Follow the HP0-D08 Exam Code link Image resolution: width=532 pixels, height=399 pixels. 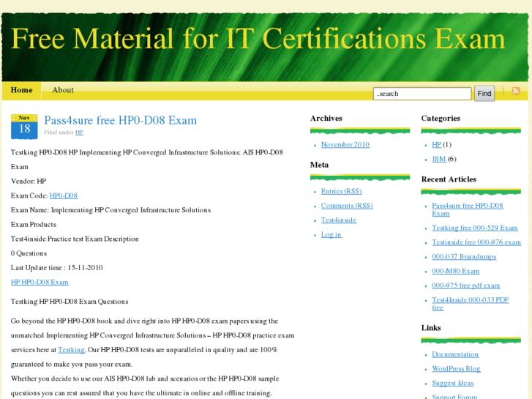[x=64, y=195]
